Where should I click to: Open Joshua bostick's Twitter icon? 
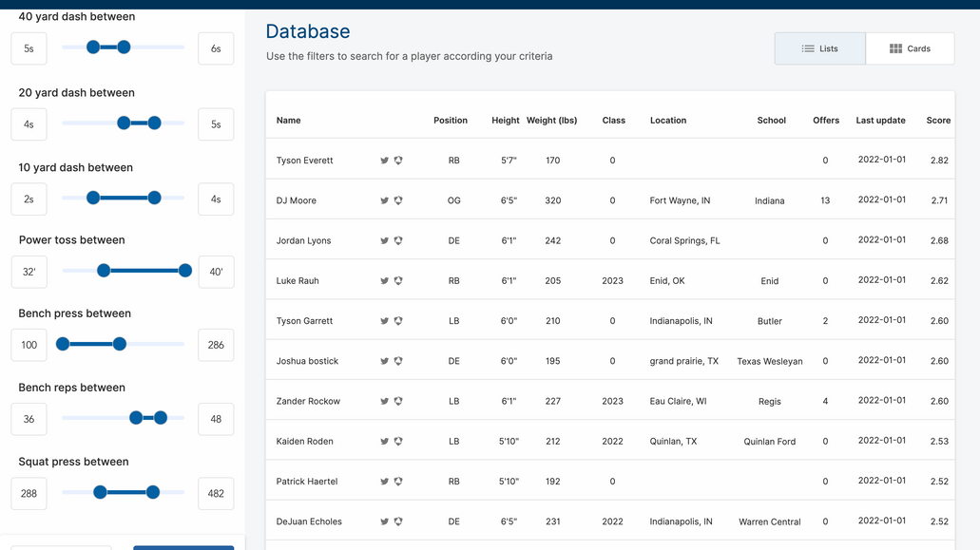click(384, 360)
